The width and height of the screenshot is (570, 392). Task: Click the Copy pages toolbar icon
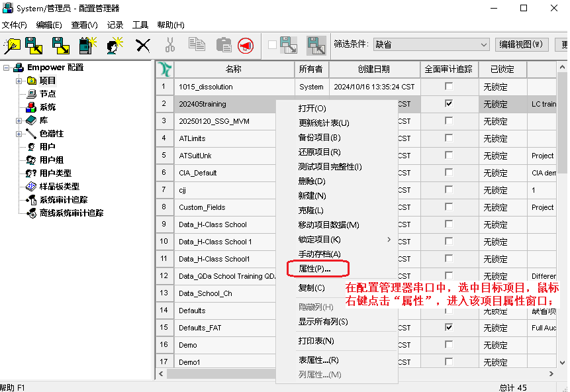click(x=197, y=45)
